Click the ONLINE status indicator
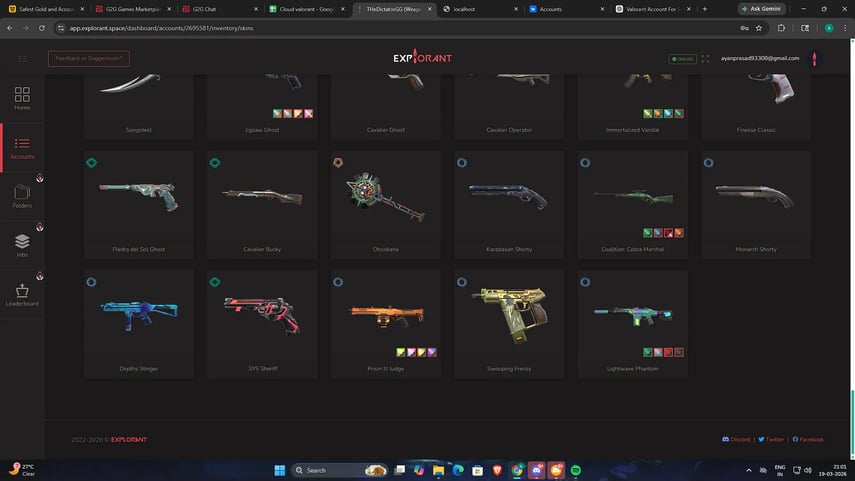This screenshot has height=481, width=855. click(684, 58)
